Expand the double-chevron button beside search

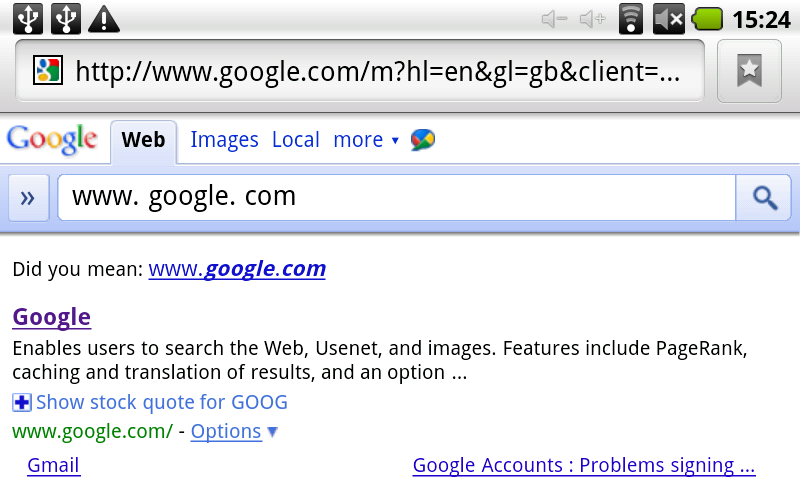(x=28, y=198)
